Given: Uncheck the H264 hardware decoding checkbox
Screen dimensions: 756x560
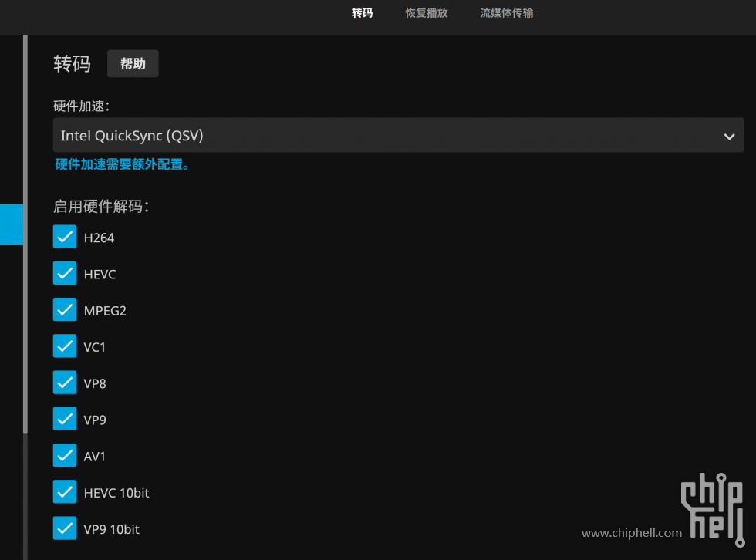Looking at the screenshot, I should 65,237.
